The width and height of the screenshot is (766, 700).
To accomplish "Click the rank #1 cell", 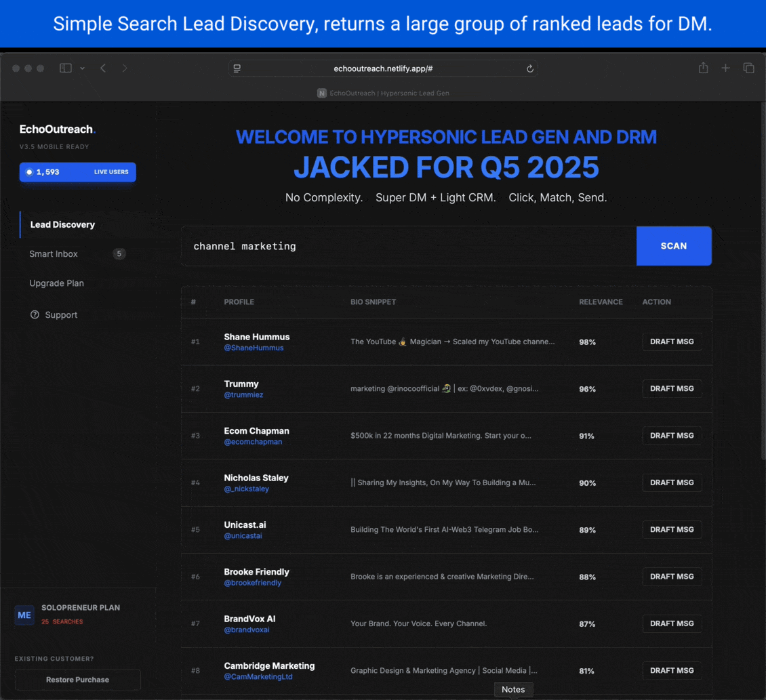I will pos(195,342).
